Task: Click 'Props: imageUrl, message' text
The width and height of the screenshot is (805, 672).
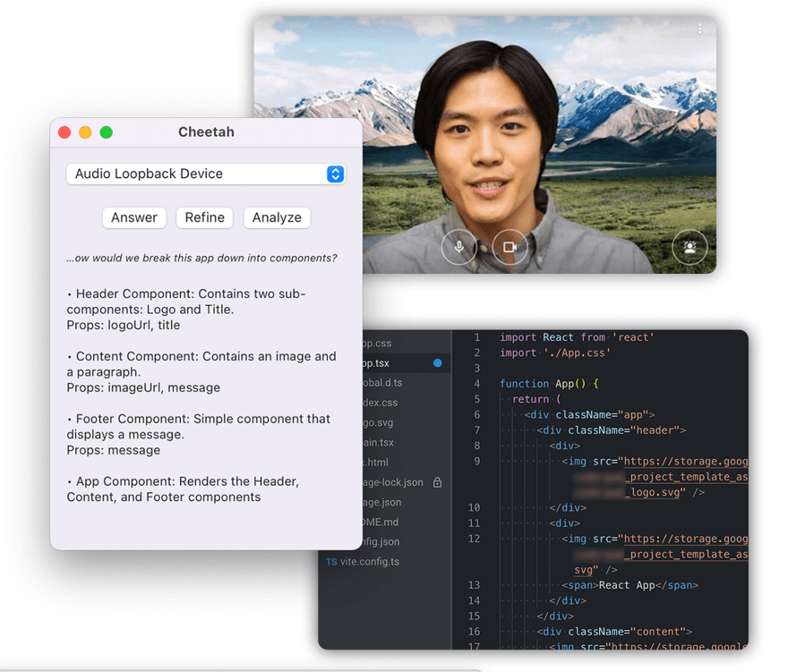Action: (143, 387)
